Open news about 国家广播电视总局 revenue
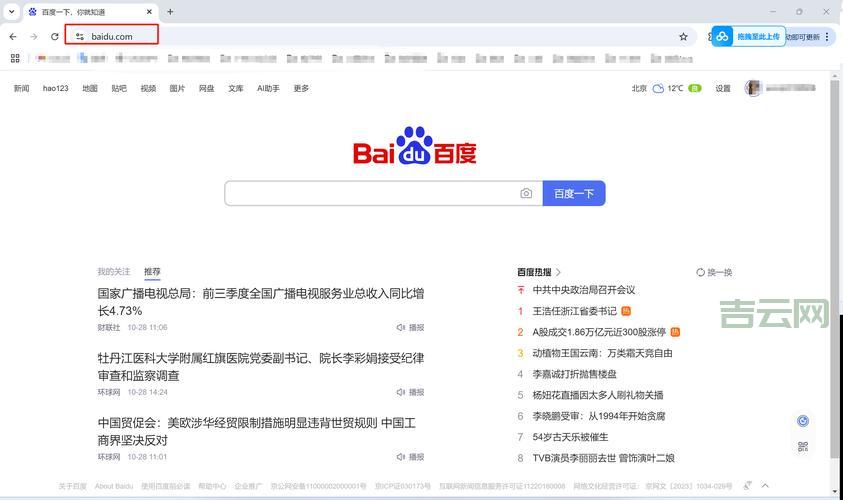 point(261,302)
